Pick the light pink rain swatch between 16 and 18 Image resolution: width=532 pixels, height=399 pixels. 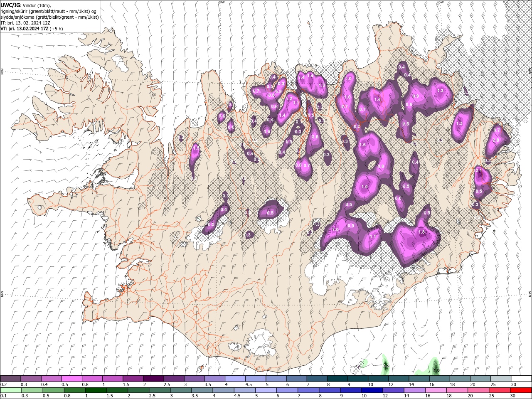click(x=436, y=390)
